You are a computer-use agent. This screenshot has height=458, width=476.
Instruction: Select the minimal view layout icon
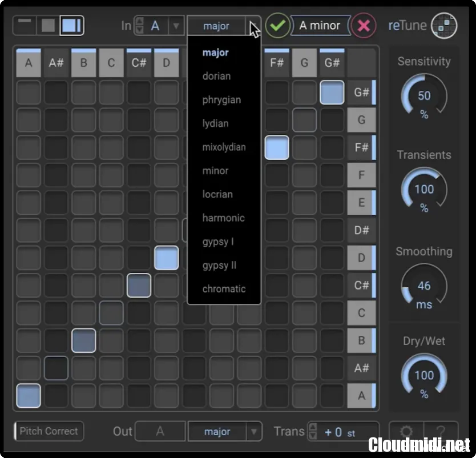point(25,25)
